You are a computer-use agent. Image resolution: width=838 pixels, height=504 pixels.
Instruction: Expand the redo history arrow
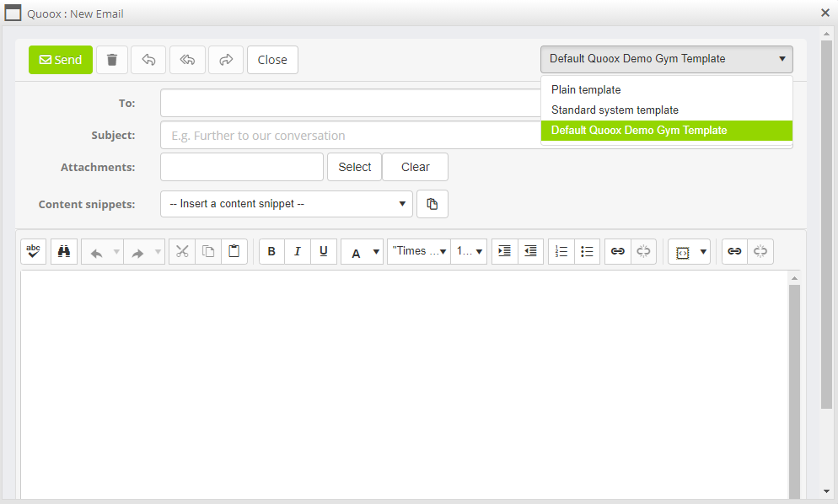coord(158,251)
